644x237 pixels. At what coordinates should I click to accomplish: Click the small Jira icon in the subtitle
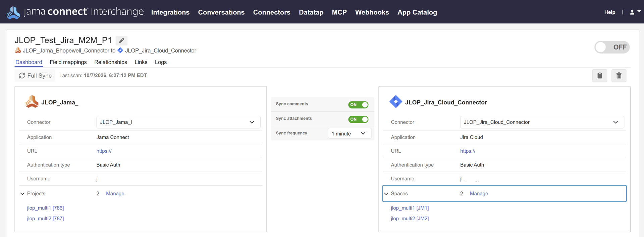pos(120,51)
